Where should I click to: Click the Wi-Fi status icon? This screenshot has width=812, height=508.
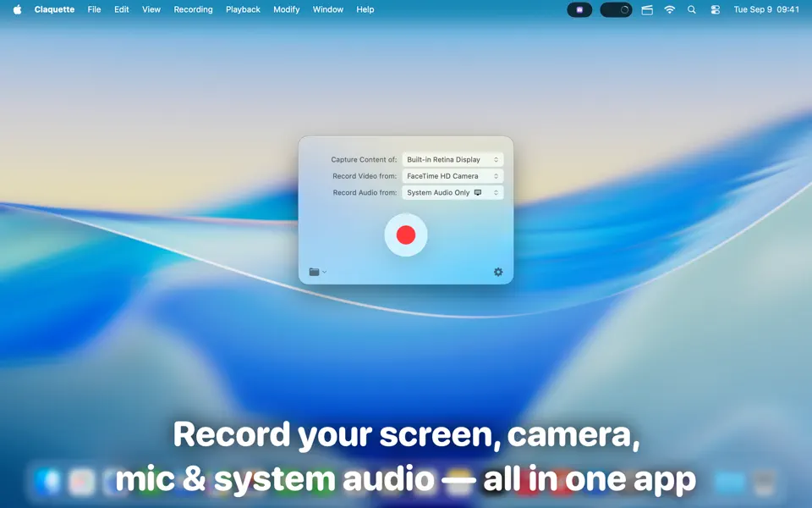(669, 9)
